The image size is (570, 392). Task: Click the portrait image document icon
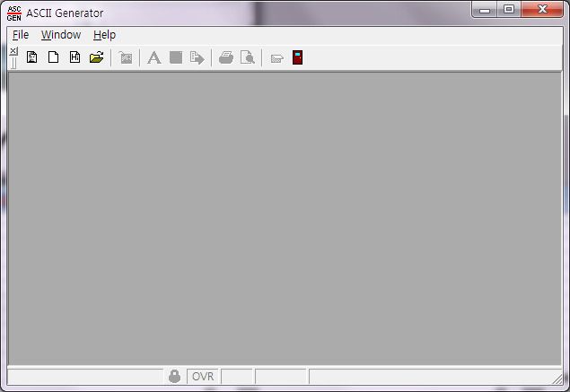tap(32, 57)
